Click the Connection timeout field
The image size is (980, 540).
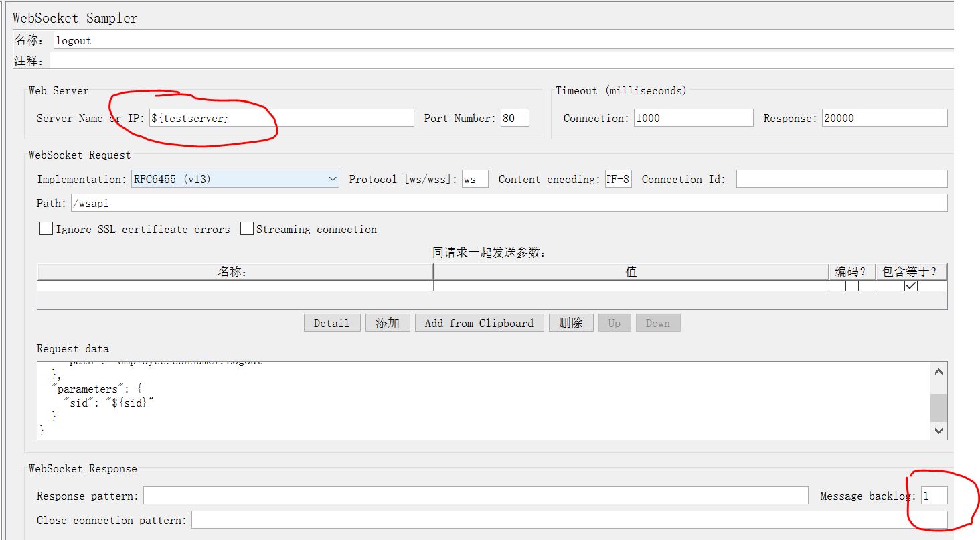tap(693, 118)
